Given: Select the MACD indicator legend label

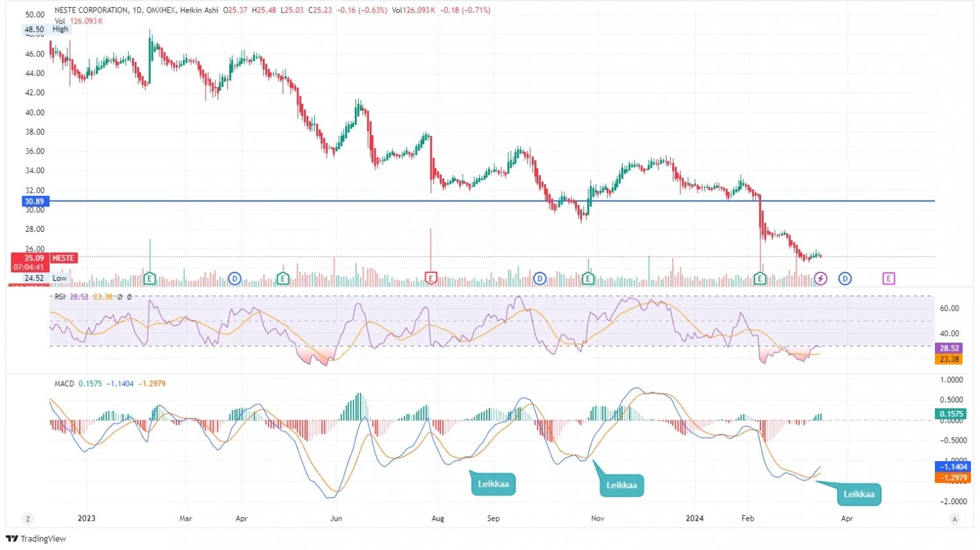Looking at the screenshot, I should pos(64,384).
